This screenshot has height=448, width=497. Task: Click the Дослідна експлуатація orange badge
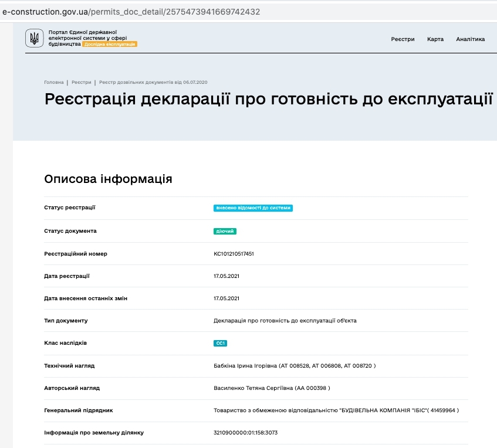click(110, 45)
